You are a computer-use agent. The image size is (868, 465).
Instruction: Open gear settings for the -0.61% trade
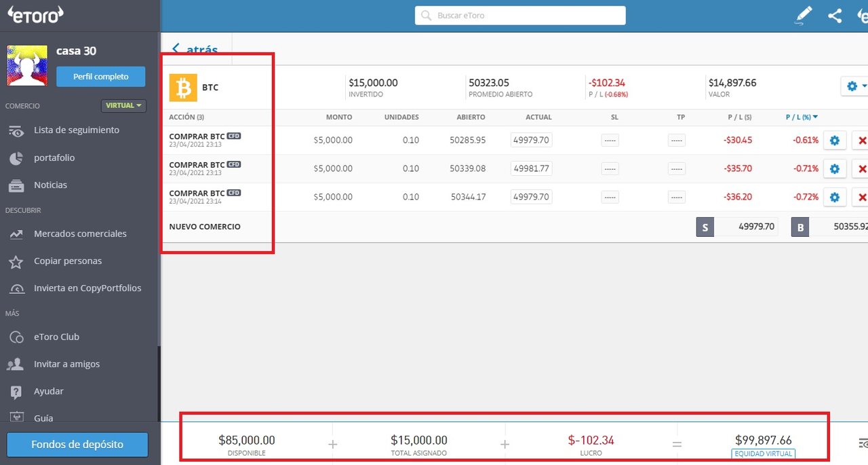click(835, 141)
